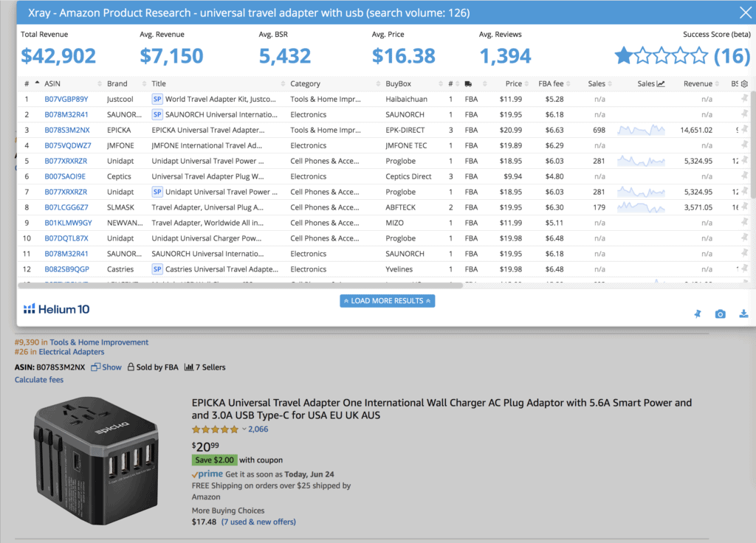Sort table by Title column

(x=159, y=83)
